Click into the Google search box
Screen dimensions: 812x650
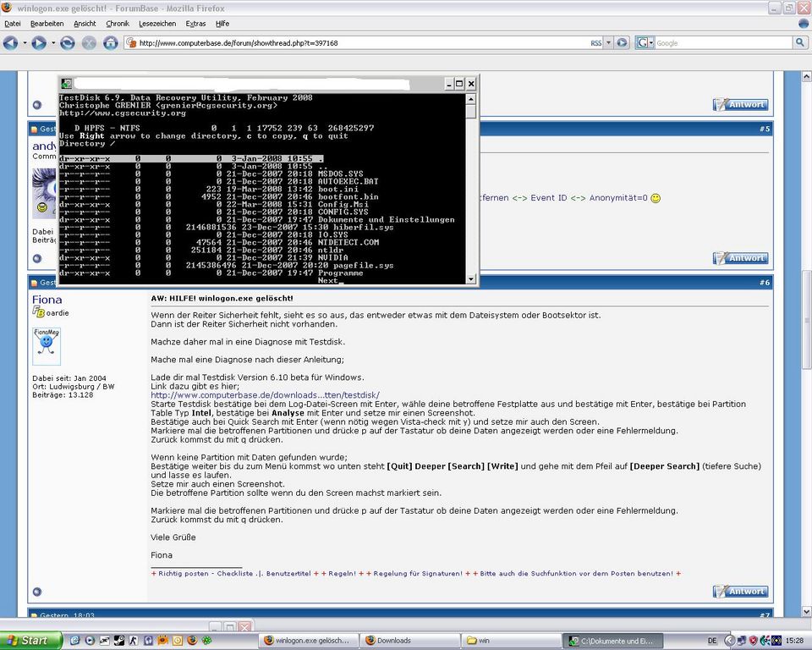pyautogui.click(x=724, y=43)
